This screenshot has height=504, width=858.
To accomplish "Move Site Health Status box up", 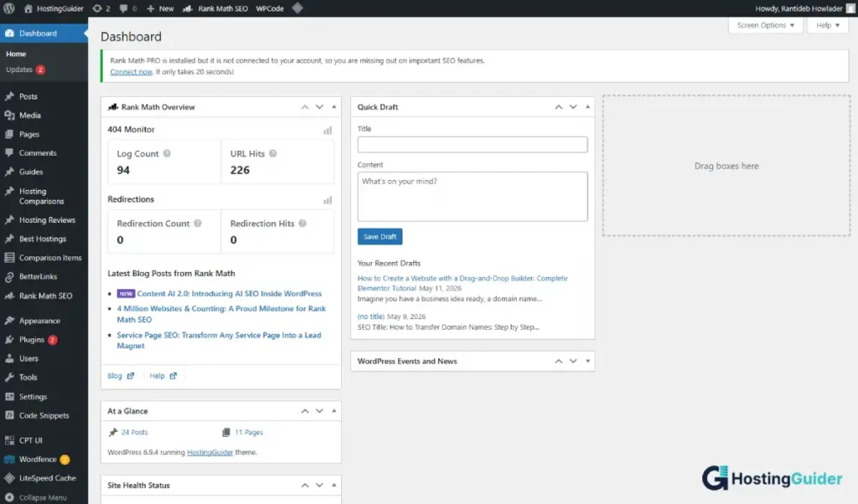I will click(305, 486).
